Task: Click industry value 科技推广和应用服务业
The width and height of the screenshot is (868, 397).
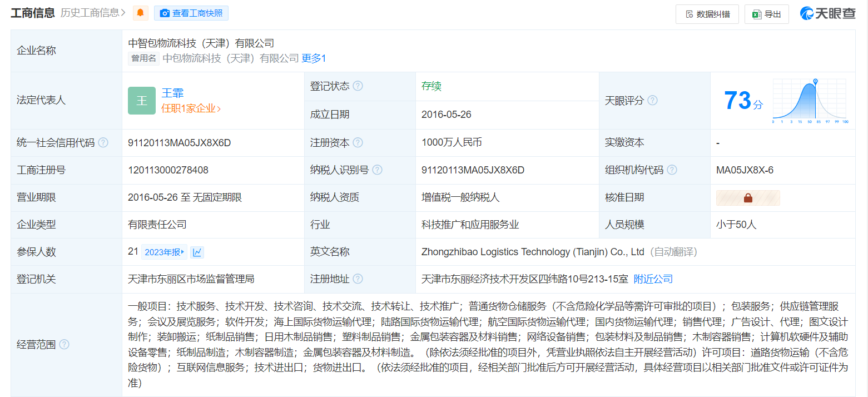Action: (x=470, y=225)
